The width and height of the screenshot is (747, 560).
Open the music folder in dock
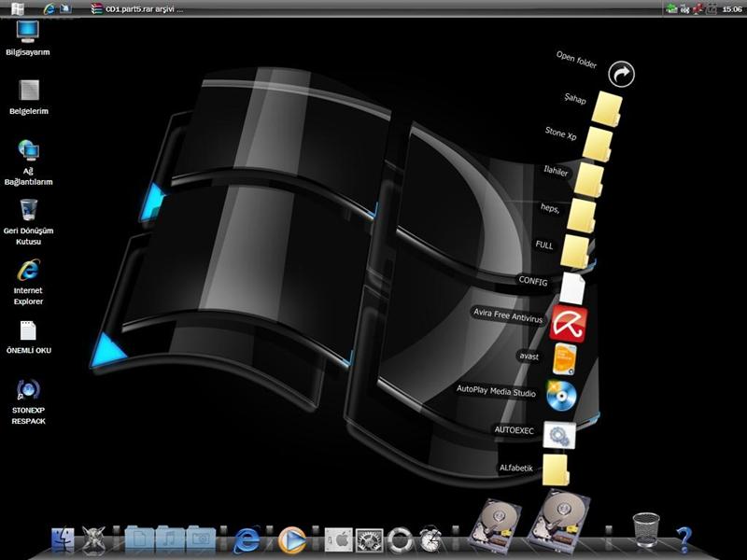point(170,539)
